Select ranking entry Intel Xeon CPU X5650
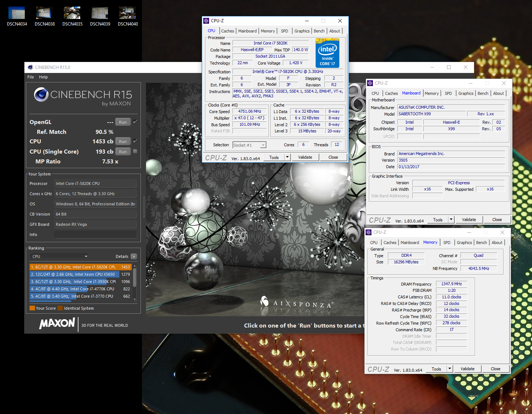This screenshot has width=532, height=414. coord(80,274)
